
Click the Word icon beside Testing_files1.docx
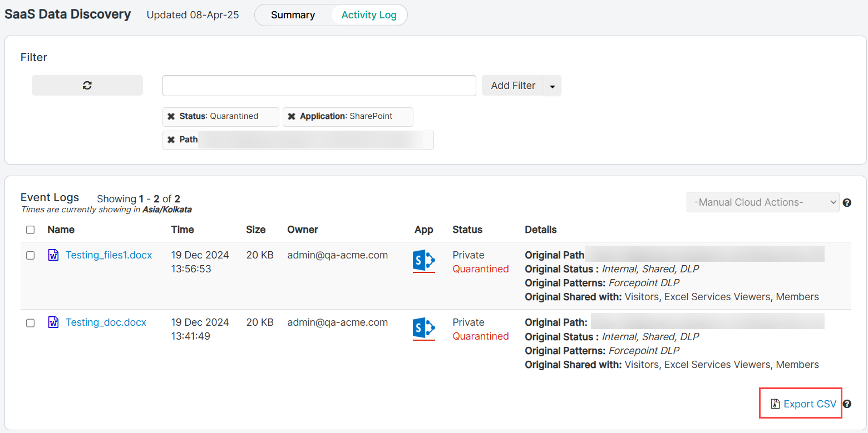pyautogui.click(x=53, y=256)
